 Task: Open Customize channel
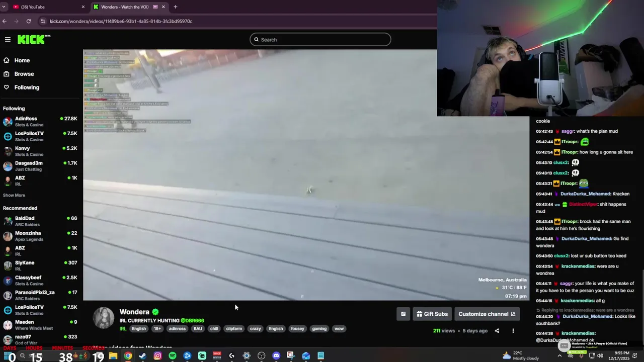click(487, 314)
